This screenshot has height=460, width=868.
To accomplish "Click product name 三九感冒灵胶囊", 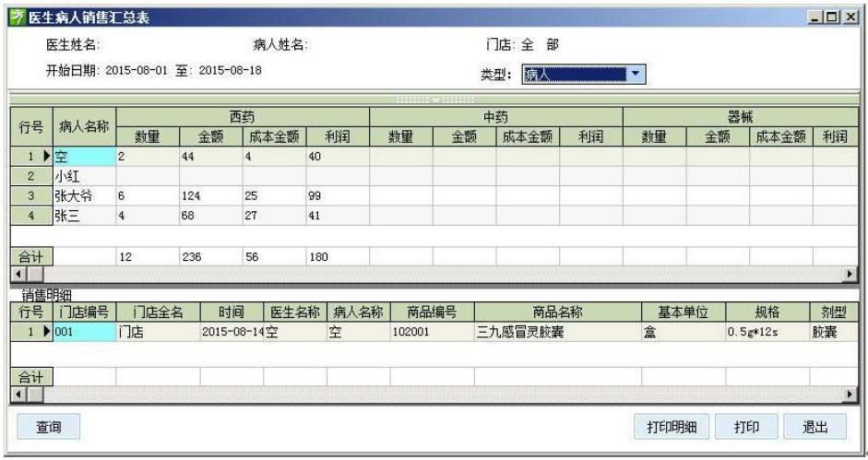I will pos(520,332).
